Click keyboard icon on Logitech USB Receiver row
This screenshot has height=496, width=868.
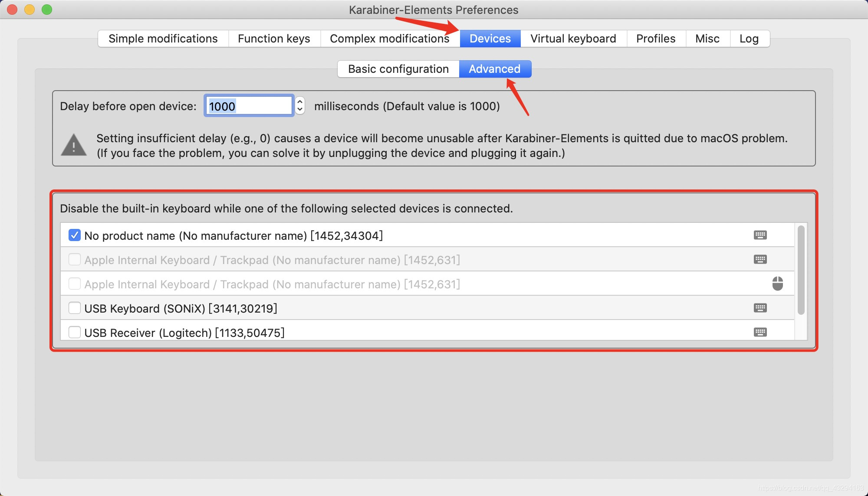tap(760, 332)
